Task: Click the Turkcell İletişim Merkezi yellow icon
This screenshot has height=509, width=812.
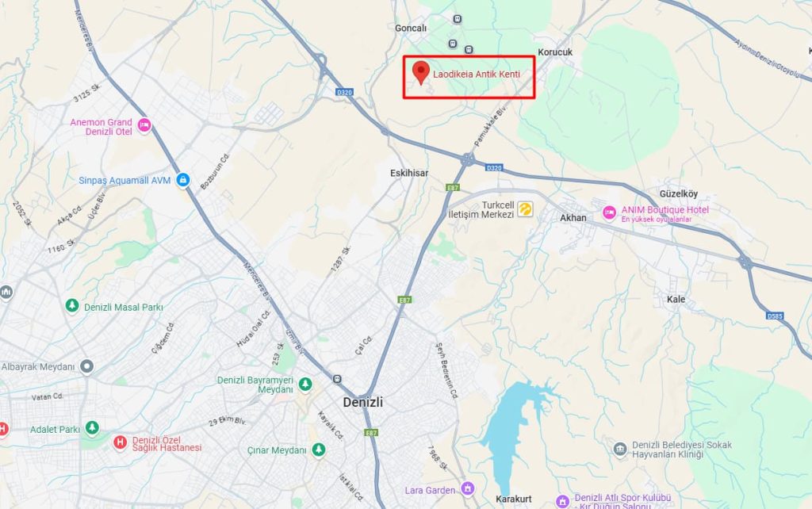Action: point(525,209)
